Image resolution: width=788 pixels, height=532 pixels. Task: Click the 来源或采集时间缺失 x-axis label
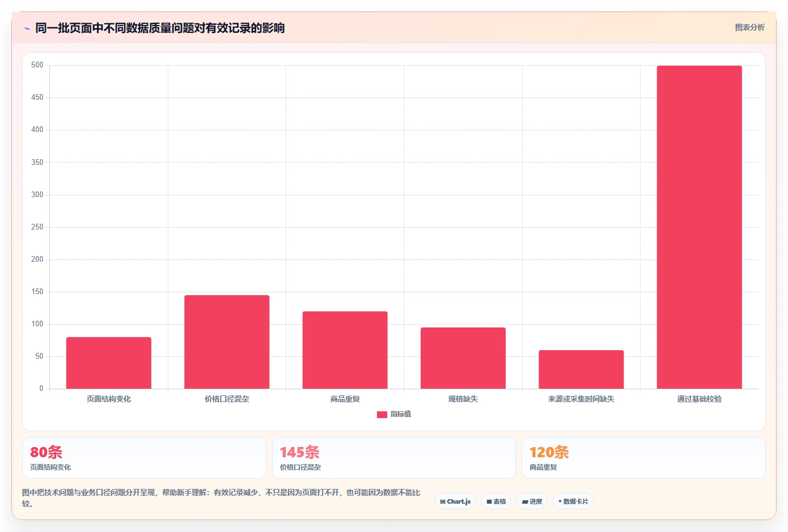(581, 399)
